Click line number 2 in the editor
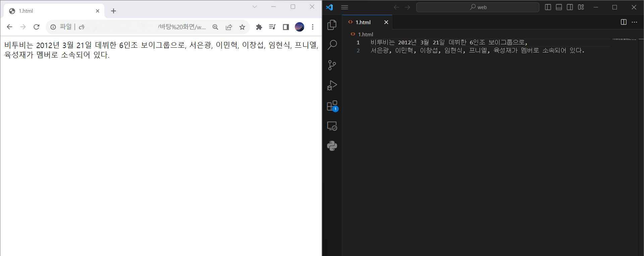 pyautogui.click(x=358, y=50)
